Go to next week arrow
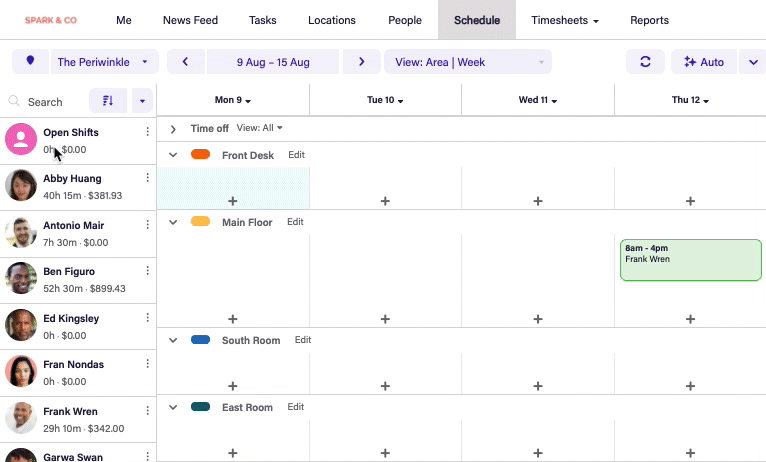The image size is (766, 462). point(362,62)
